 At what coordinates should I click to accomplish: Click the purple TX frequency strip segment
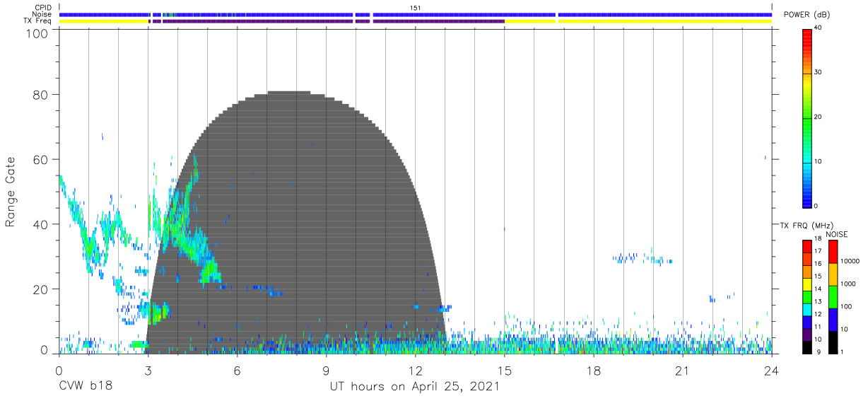325,21
